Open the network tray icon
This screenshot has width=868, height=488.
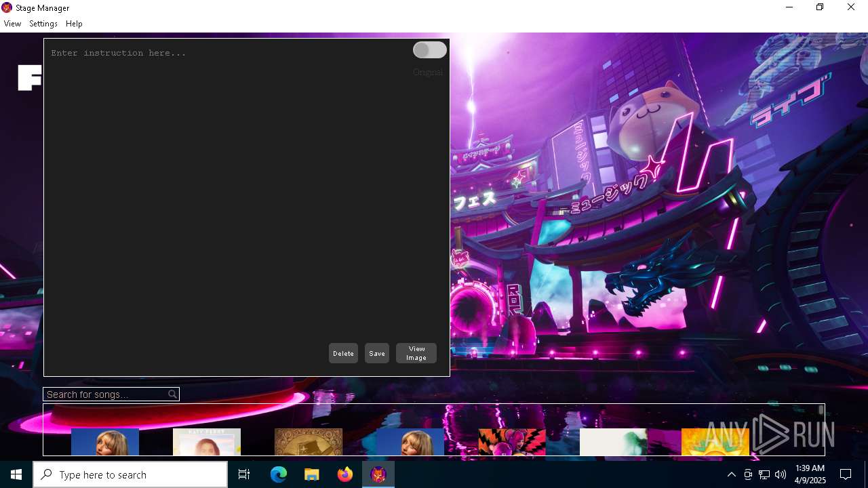coord(764,474)
